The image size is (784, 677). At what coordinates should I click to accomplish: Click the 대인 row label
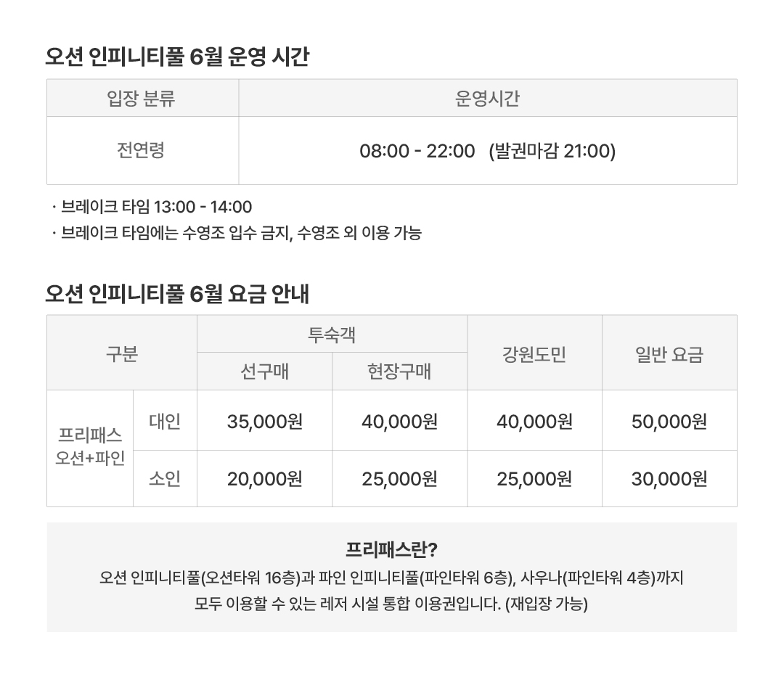click(x=165, y=420)
